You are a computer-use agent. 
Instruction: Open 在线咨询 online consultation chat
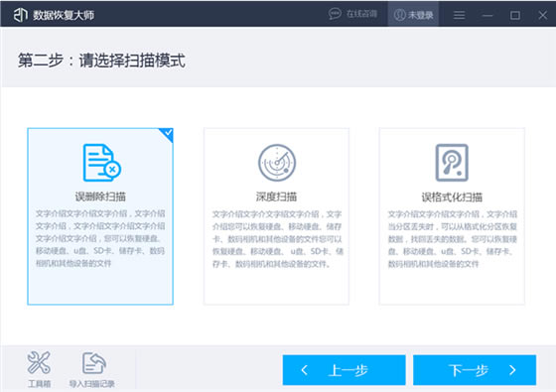coord(352,14)
